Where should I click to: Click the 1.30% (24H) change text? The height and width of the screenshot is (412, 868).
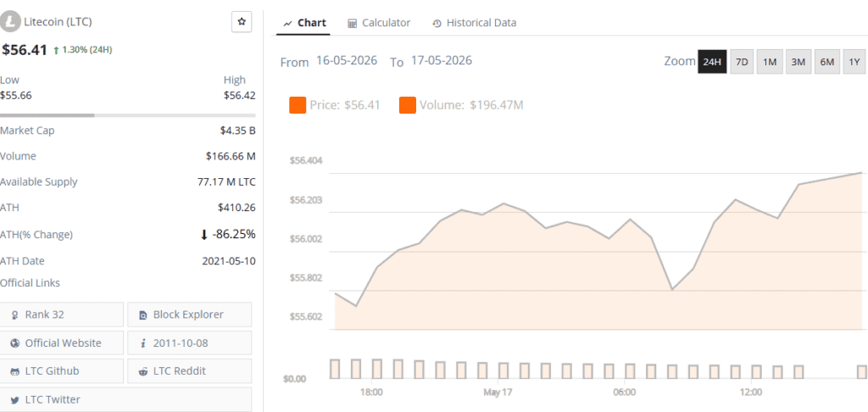coord(87,50)
